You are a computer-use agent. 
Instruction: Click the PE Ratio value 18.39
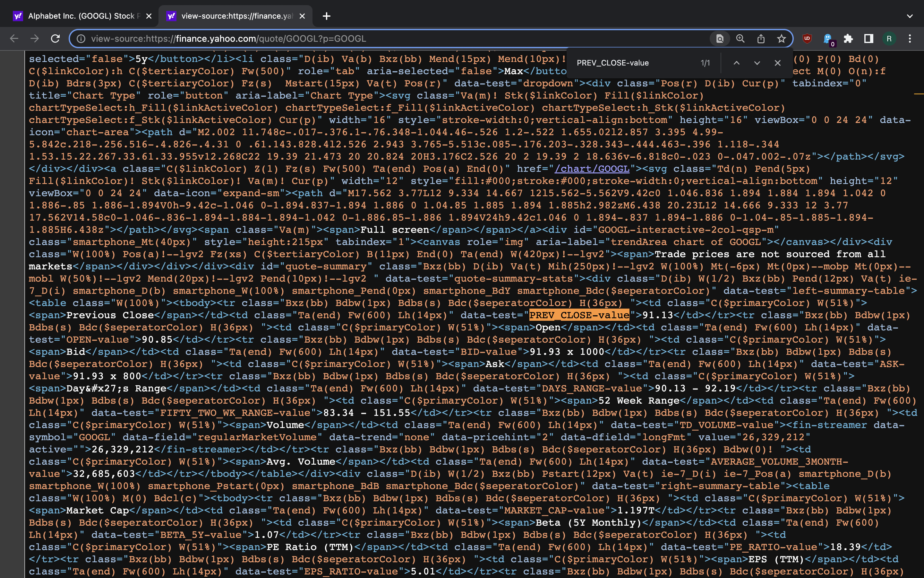tap(845, 547)
